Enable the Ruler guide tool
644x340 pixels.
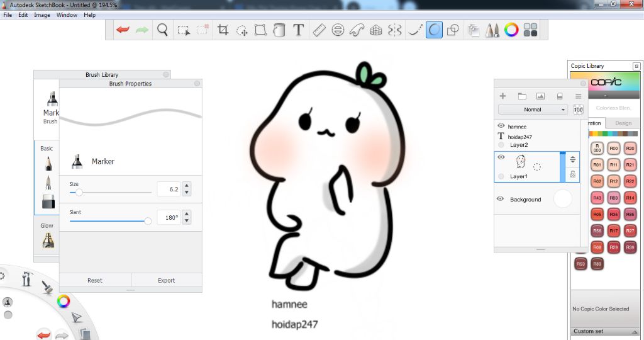(x=319, y=30)
